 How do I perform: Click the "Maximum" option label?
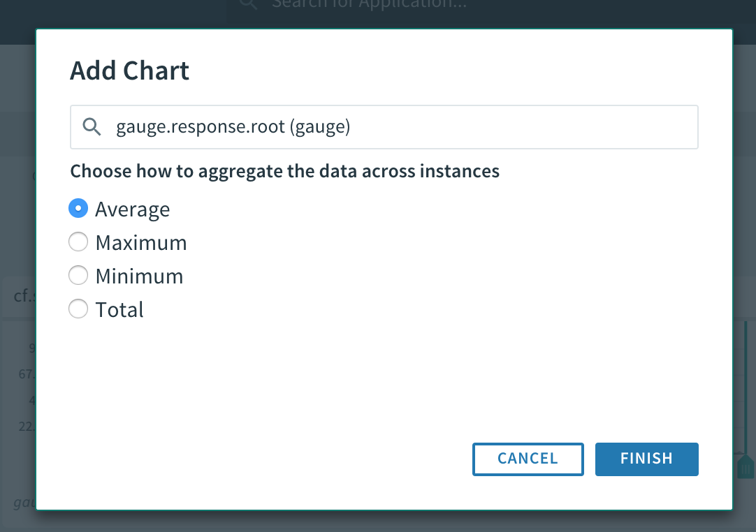tap(141, 243)
